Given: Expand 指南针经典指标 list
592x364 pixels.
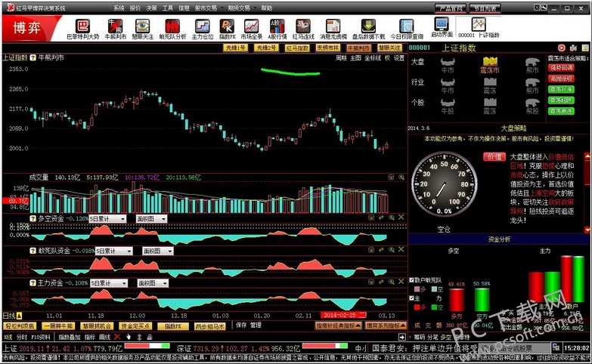Looking at the screenshot, I should point(338,325).
